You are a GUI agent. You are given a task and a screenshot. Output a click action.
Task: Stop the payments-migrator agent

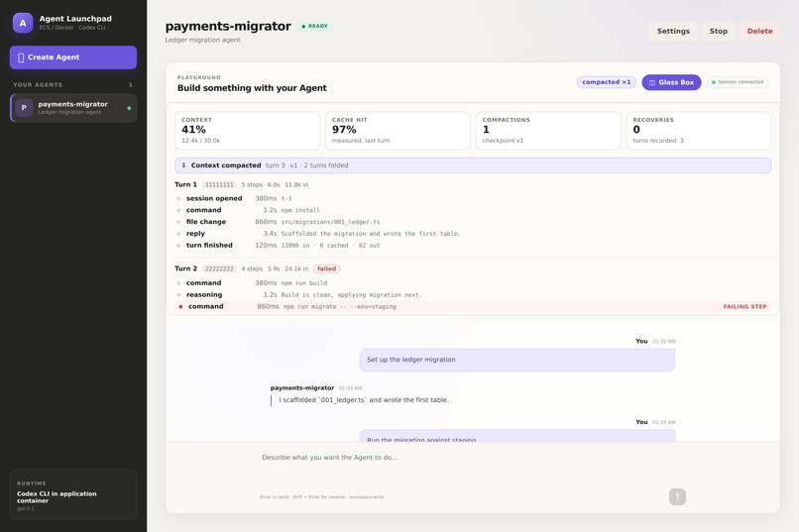[x=718, y=31]
